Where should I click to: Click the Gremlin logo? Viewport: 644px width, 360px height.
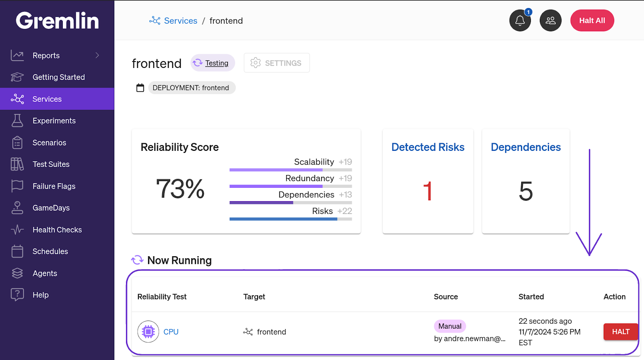coord(57,21)
